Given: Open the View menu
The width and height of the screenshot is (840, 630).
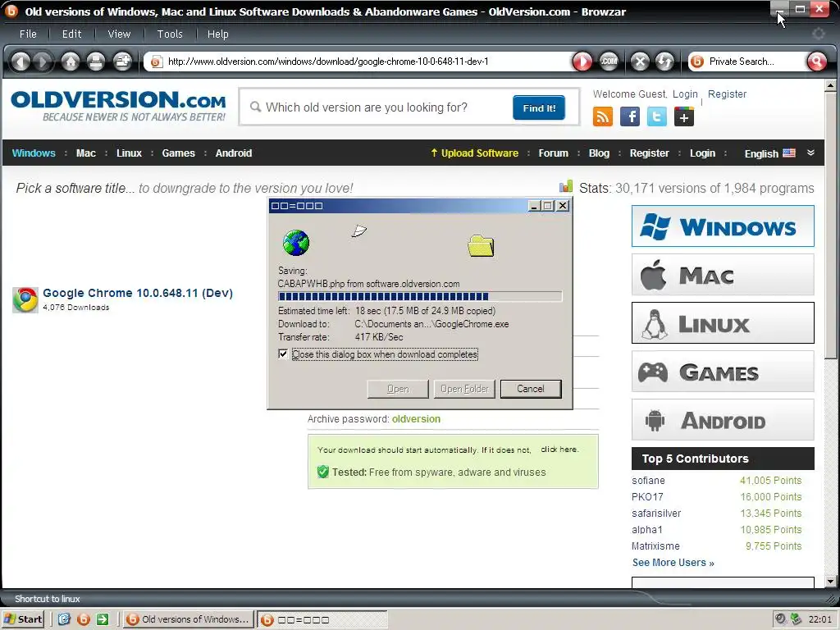Looking at the screenshot, I should tap(119, 34).
